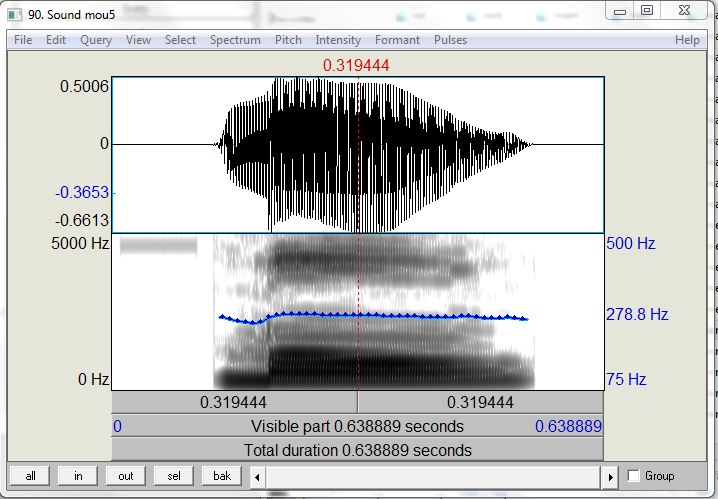Viewport: 718px width, 499px height.
Task: Open the Intensity menu
Action: pyautogui.click(x=338, y=40)
